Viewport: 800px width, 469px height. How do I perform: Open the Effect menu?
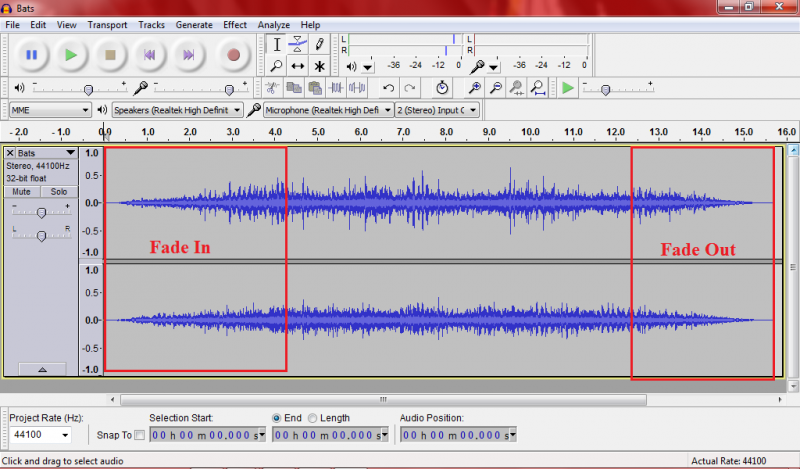(x=235, y=24)
